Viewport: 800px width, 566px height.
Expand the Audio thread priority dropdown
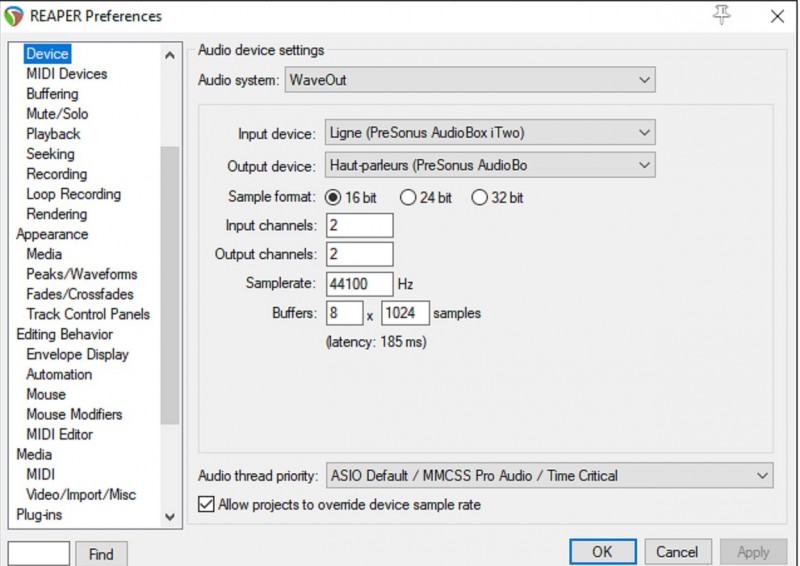click(548, 476)
